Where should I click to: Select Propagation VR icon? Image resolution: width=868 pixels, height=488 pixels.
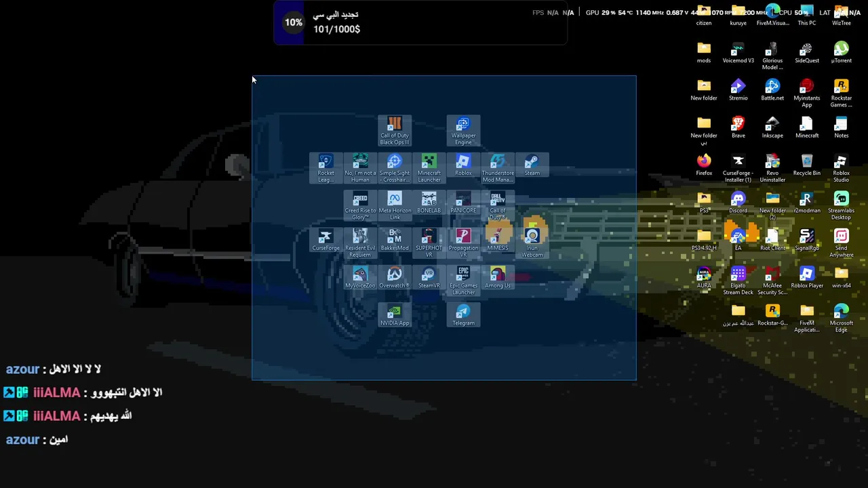[463, 243]
